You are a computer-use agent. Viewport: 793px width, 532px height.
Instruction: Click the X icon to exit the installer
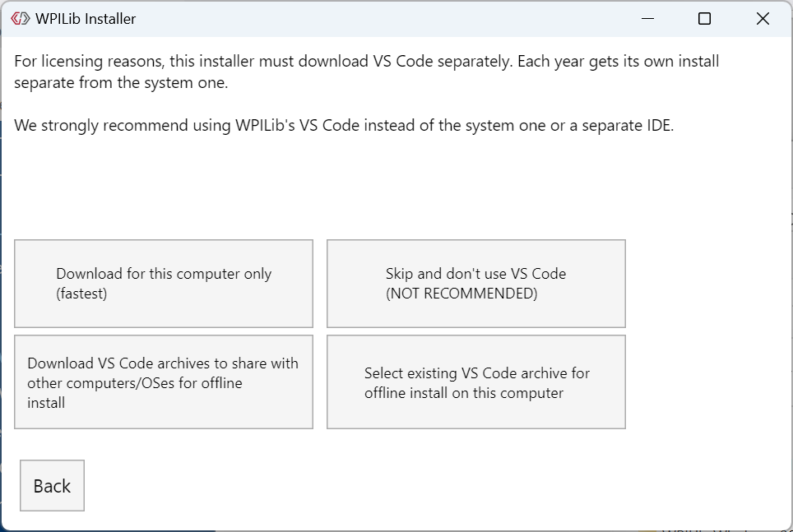pyautogui.click(x=762, y=18)
